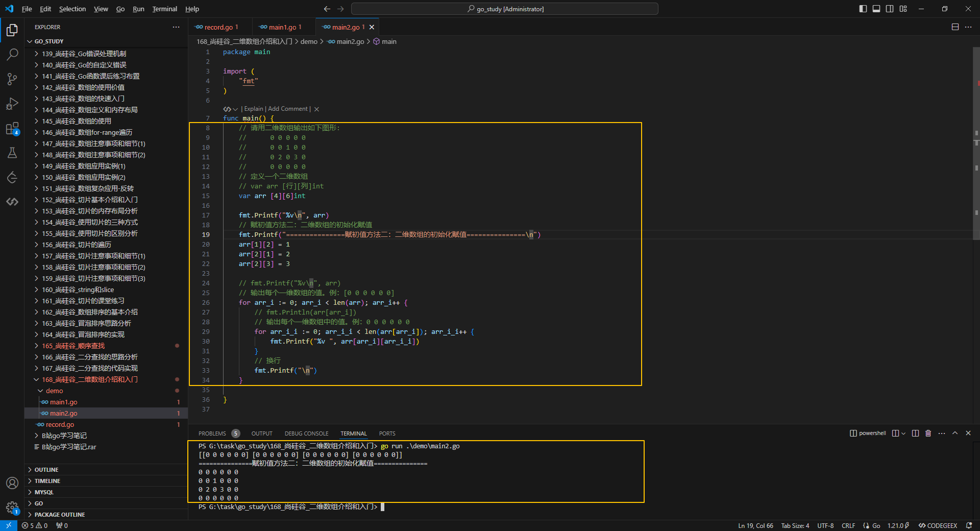The height and width of the screenshot is (531, 980).
Task: Click the Add Comment code lens link
Action: pyautogui.click(x=288, y=109)
